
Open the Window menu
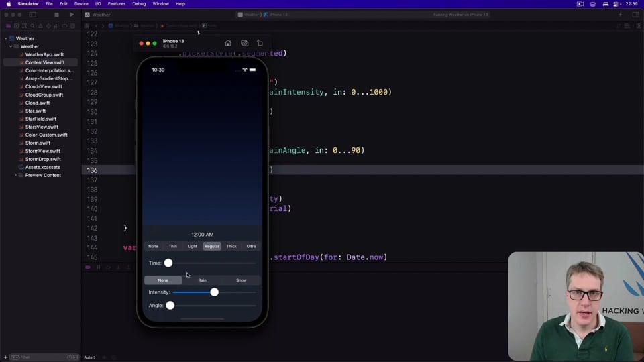(160, 4)
